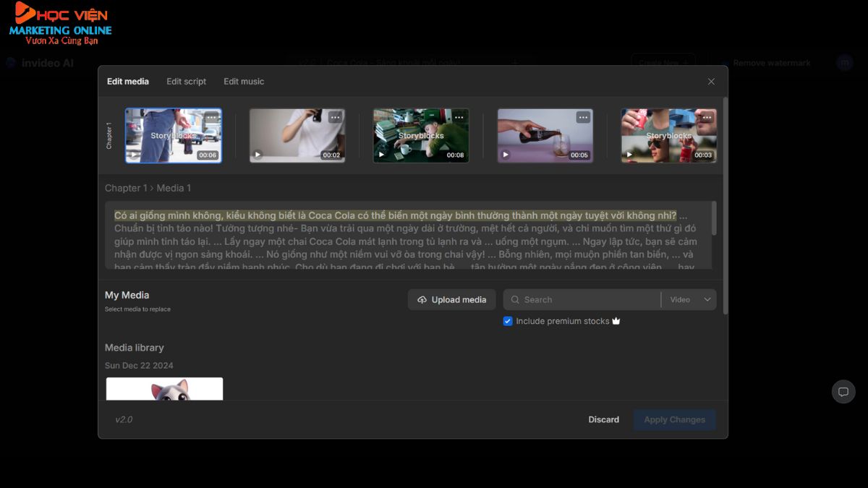The height and width of the screenshot is (488, 868).
Task: Click Remove watermark in background header
Action: (x=772, y=63)
